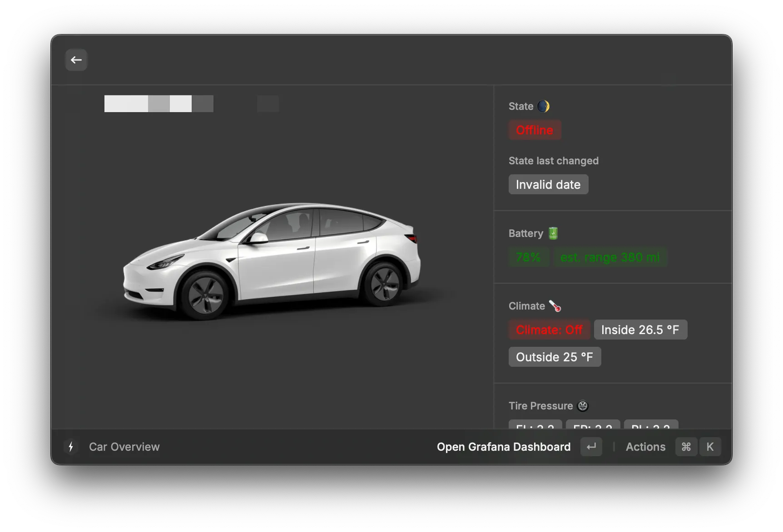783x532 pixels.
Task: Click the lightning bolt extension icon
Action: tap(71, 447)
